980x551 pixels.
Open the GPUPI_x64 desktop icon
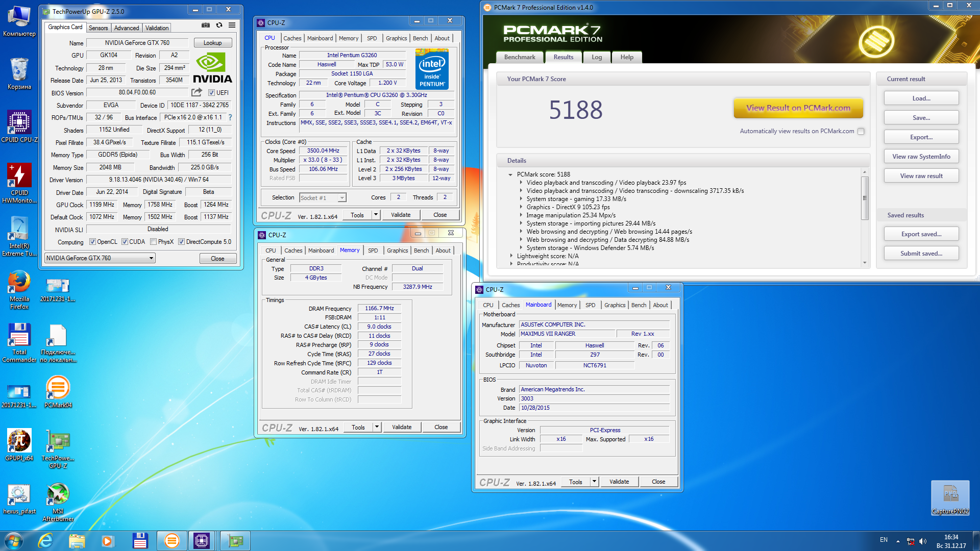19,445
